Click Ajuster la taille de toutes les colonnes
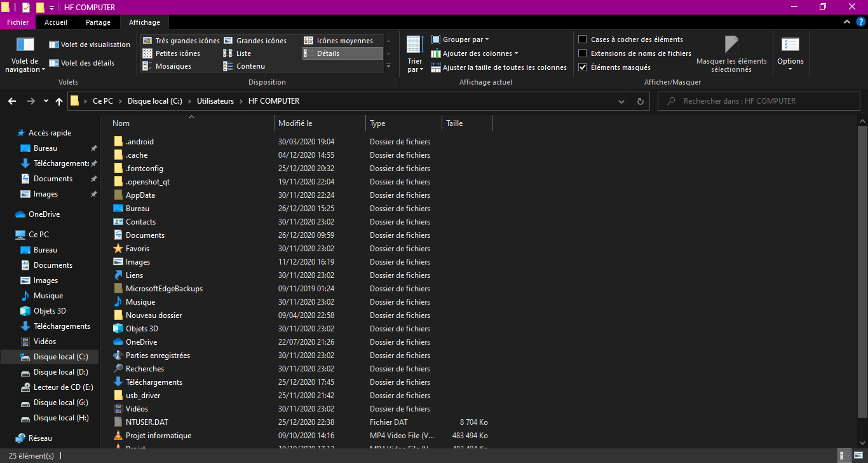Screen dimensions: 868x463 (499, 67)
